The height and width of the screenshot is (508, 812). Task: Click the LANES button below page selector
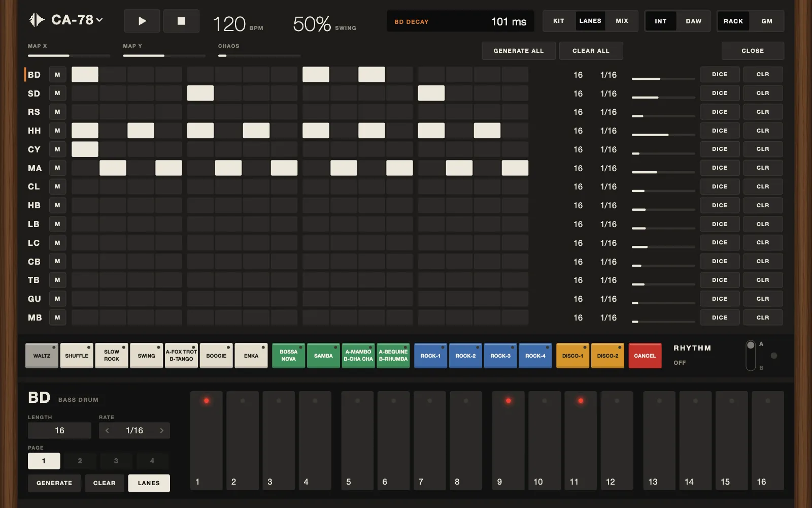pyautogui.click(x=149, y=483)
